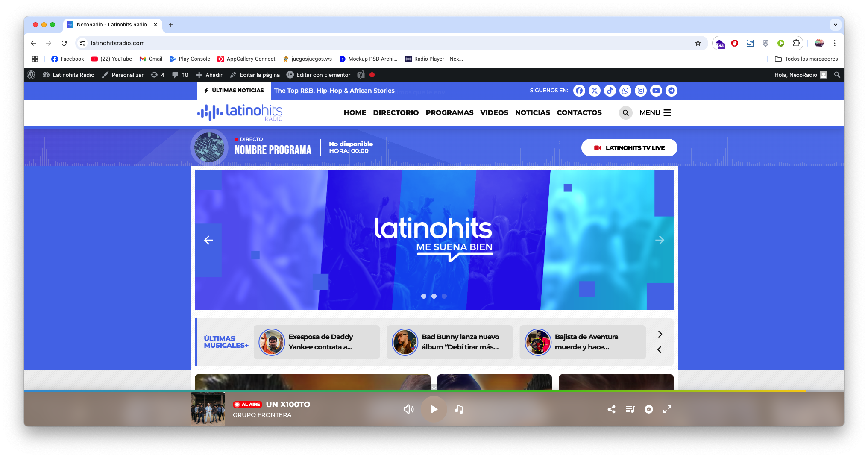Click the WhatsApp icon in header
868x458 pixels.
[x=625, y=91]
